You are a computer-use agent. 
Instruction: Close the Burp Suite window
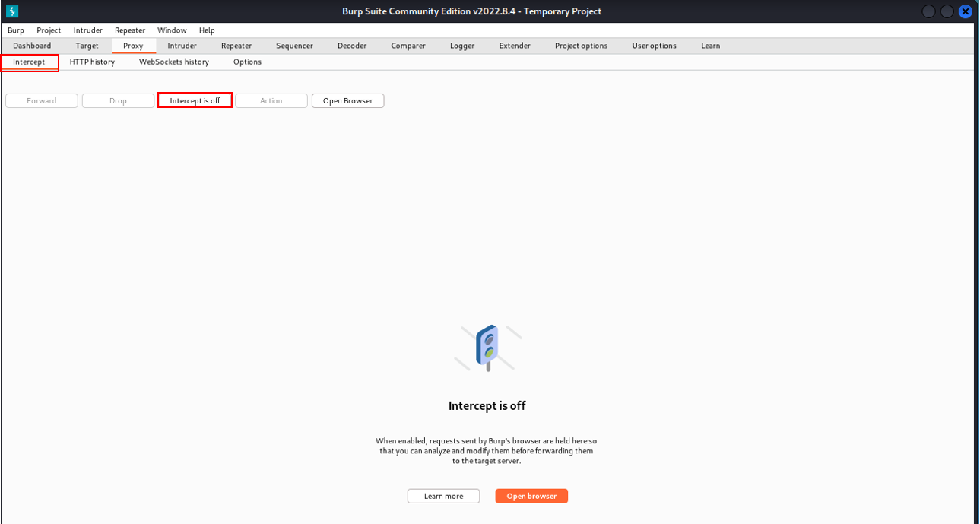[966, 11]
